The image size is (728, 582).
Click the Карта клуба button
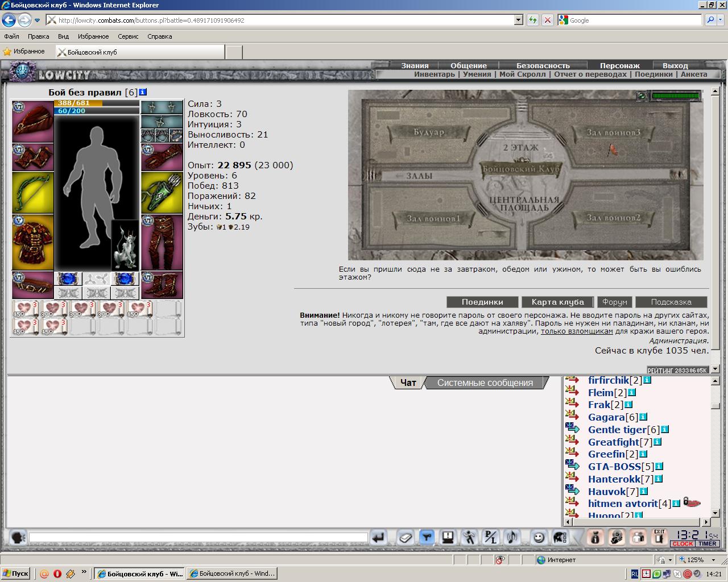558,302
